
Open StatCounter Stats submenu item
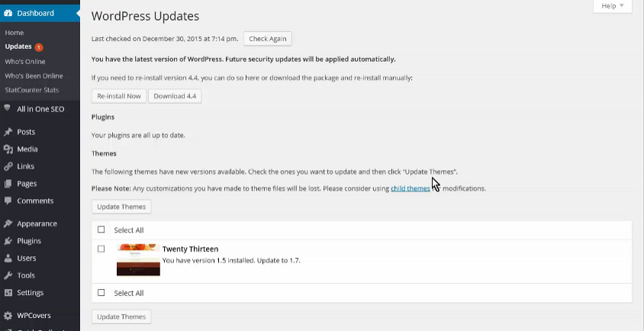31,90
